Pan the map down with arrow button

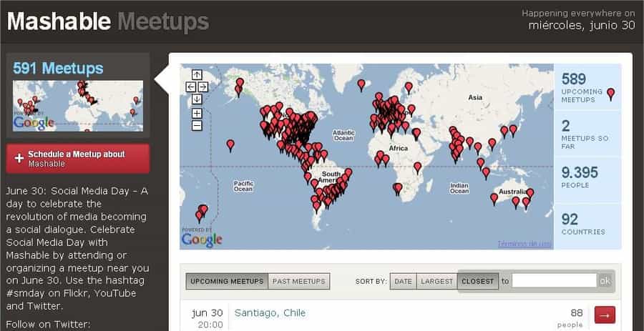[x=197, y=99]
